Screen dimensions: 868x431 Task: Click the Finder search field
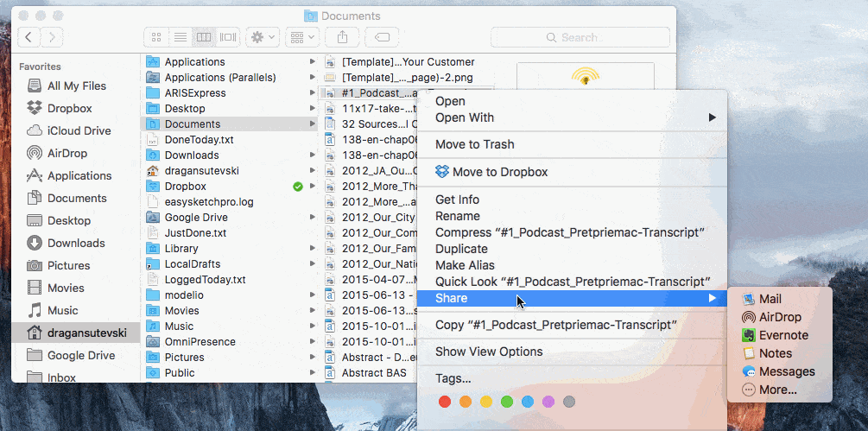580,37
